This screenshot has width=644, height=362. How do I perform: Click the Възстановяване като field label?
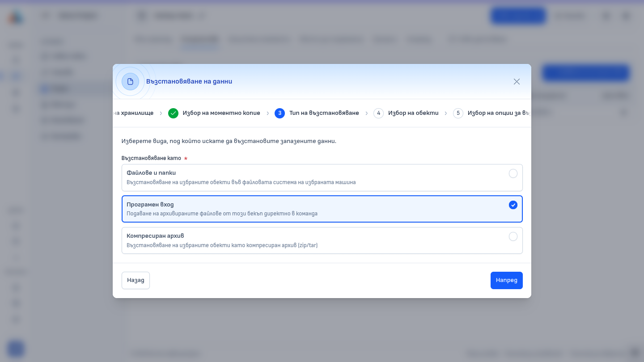[151, 158]
